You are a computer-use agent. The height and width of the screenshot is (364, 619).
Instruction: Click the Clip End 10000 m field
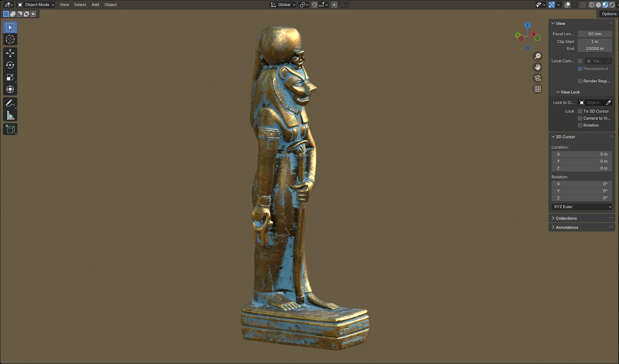tap(595, 49)
